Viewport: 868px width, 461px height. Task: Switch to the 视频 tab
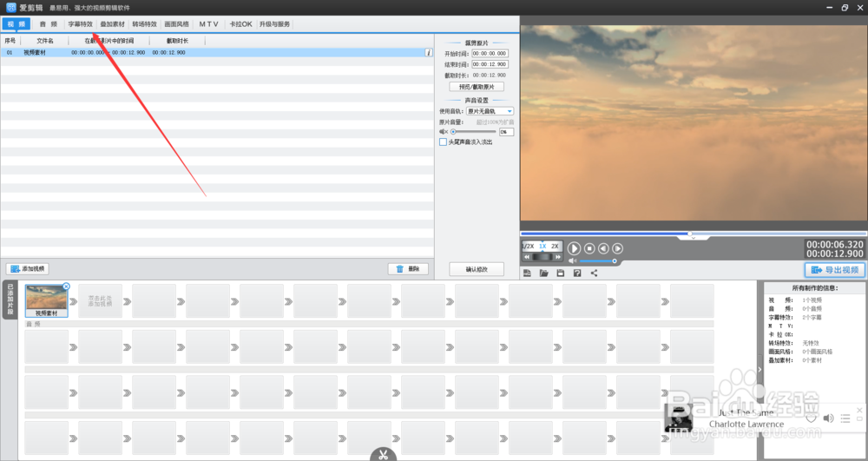click(16, 23)
